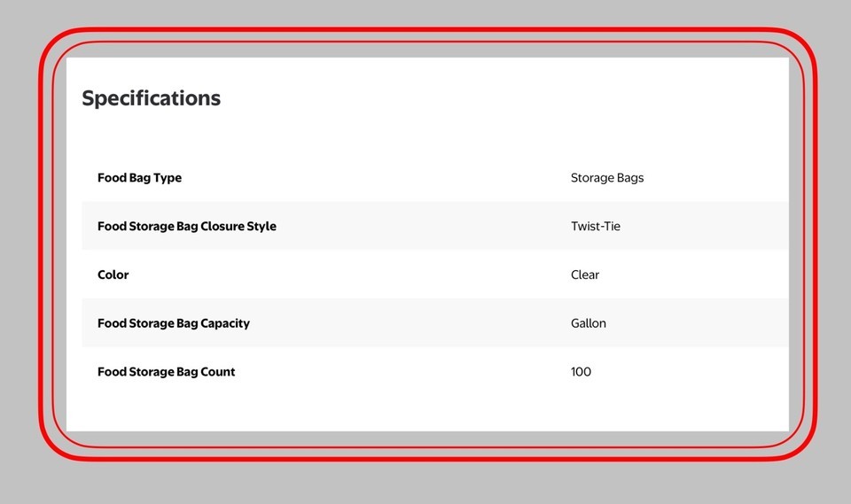
Task: Click the Twist-Tie value
Action: (x=596, y=226)
